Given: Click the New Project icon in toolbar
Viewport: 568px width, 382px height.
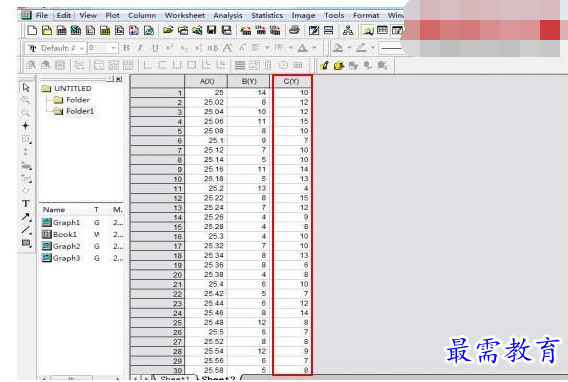Looking at the screenshot, I should (32, 30).
